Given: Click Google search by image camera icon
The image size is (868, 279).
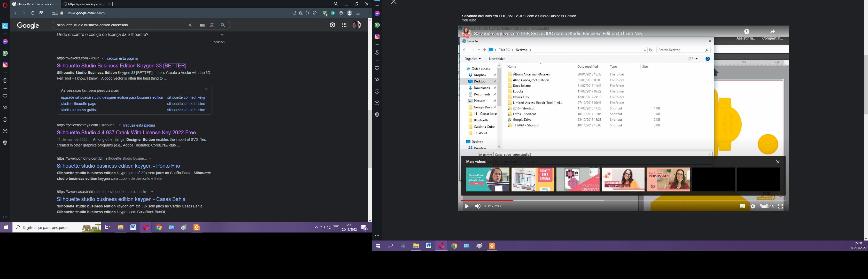Looking at the screenshot, I should [212, 25].
